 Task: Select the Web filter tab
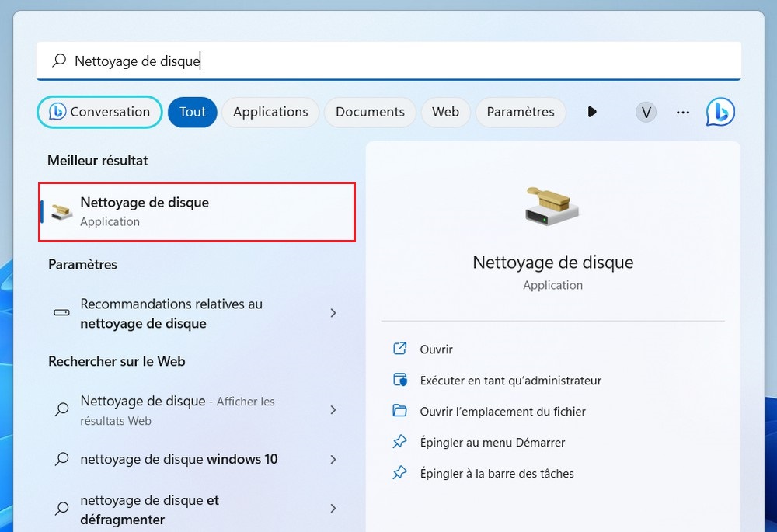tap(445, 112)
